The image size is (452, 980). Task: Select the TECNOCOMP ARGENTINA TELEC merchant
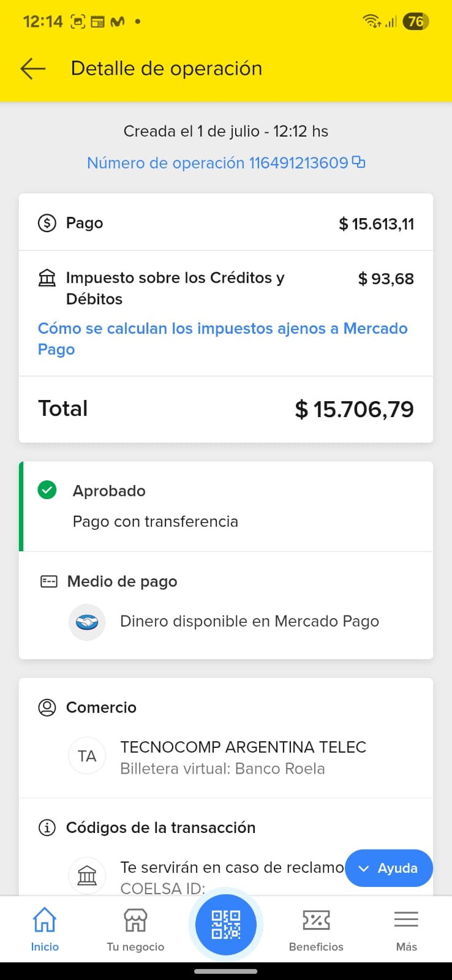point(243,747)
